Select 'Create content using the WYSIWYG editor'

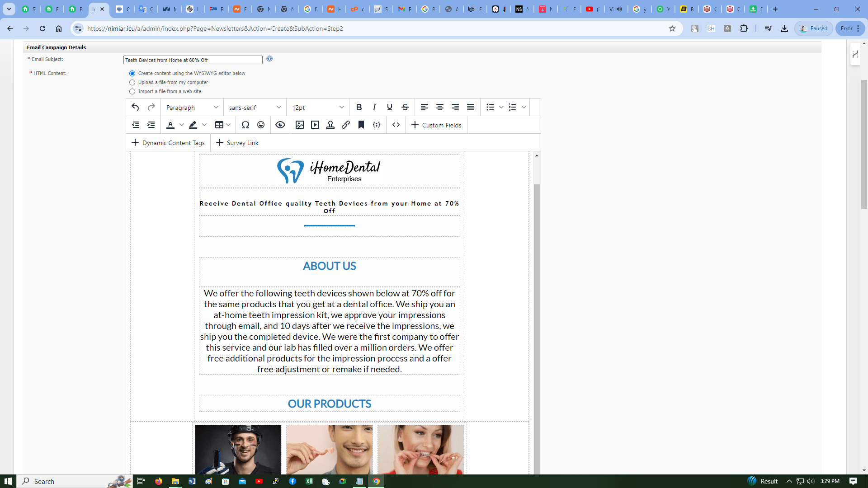point(132,73)
